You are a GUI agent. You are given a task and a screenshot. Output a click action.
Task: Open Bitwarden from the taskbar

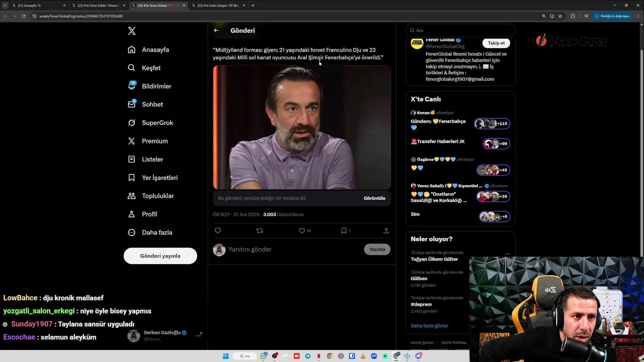(x=352, y=356)
